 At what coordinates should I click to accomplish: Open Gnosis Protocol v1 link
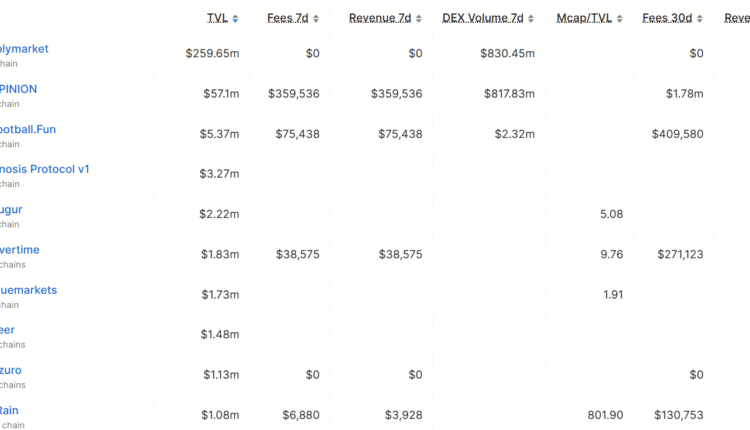click(45, 169)
